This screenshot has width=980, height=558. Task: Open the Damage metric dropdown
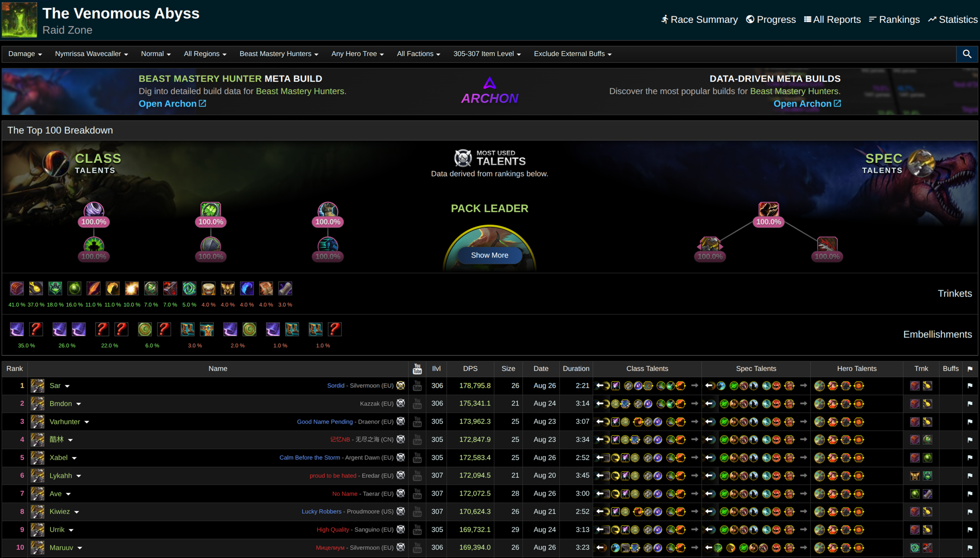25,54
